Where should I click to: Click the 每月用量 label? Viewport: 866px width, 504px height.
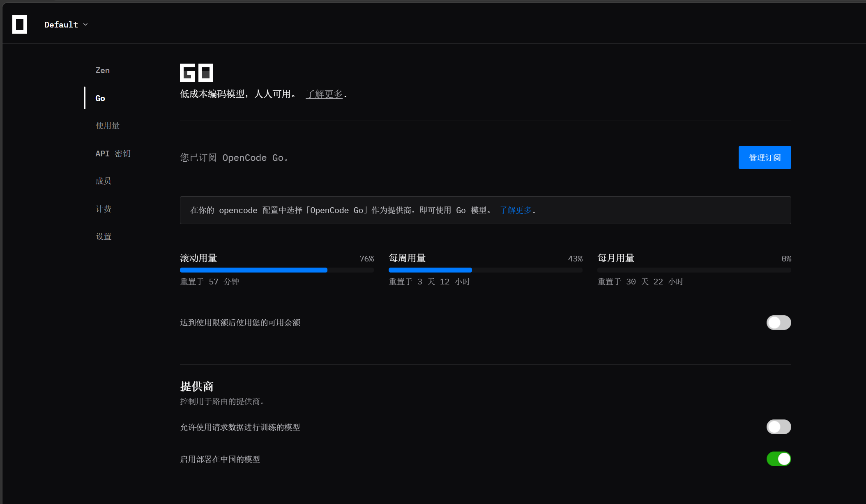tap(616, 258)
